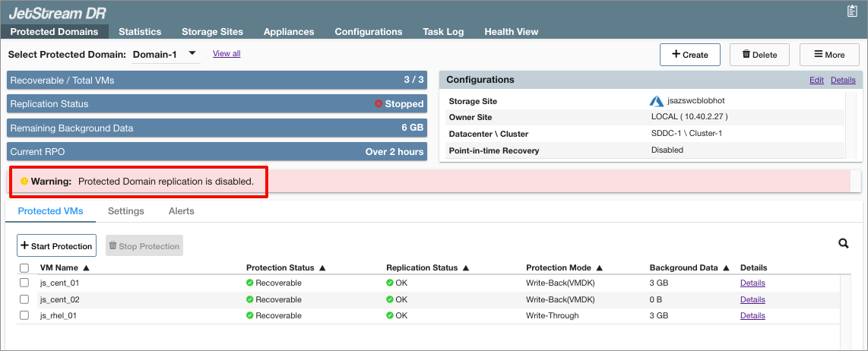
Task: Click the Azure storage site logo icon
Action: 657,101
